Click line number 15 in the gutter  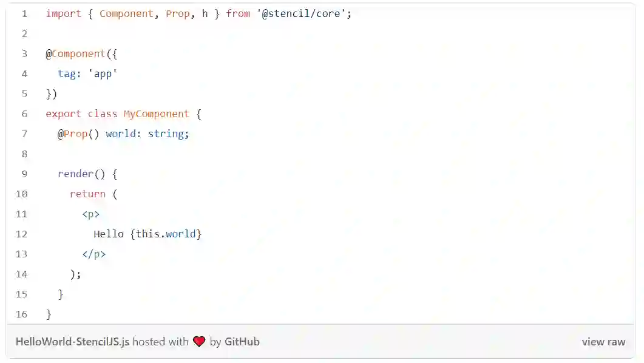tap(22, 294)
